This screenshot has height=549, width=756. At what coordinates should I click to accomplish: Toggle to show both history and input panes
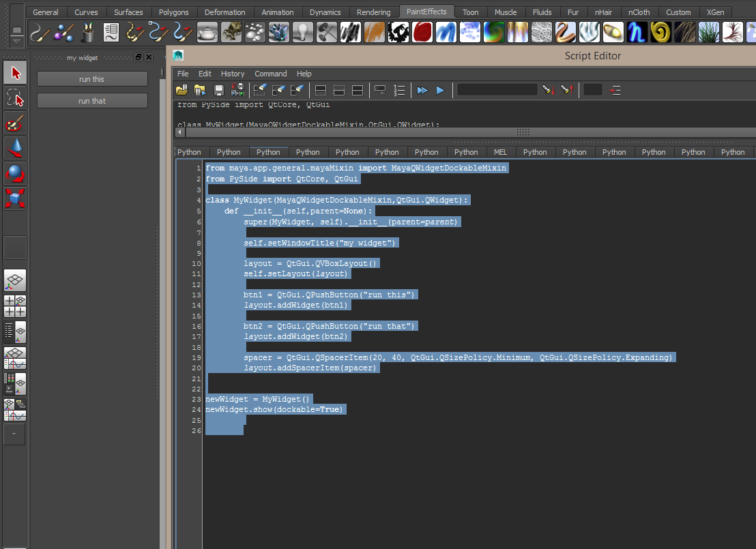pyautogui.click(x=358, y=89)
